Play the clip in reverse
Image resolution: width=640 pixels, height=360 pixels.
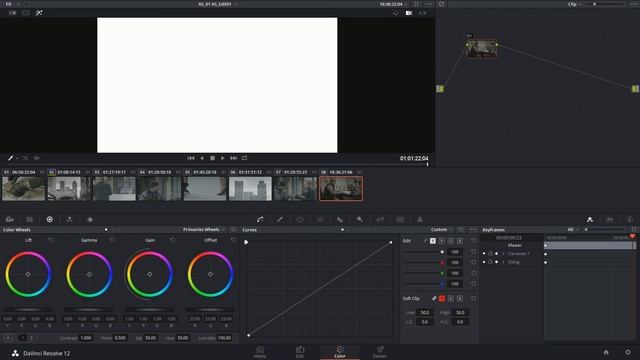[202, 158]
